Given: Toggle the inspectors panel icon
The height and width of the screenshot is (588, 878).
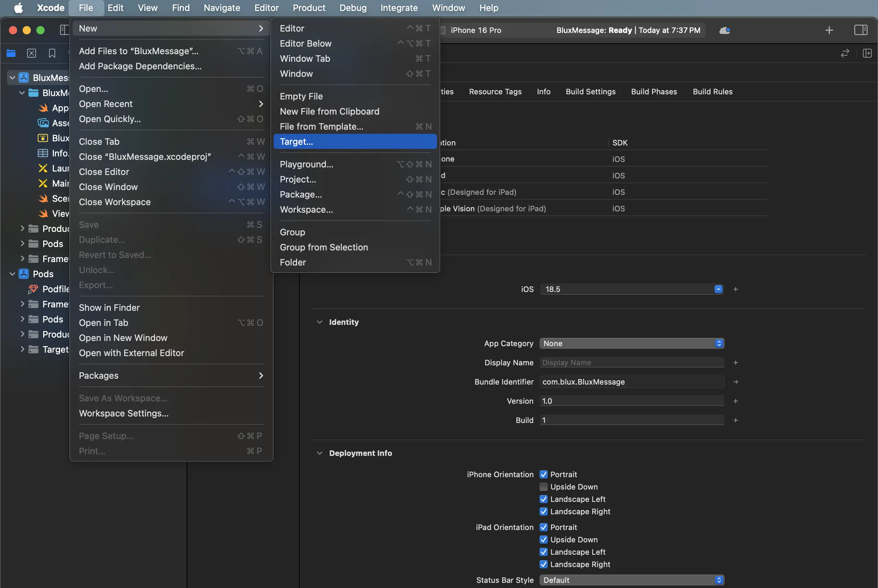Looking at the screenshot, I should (861, 30).
